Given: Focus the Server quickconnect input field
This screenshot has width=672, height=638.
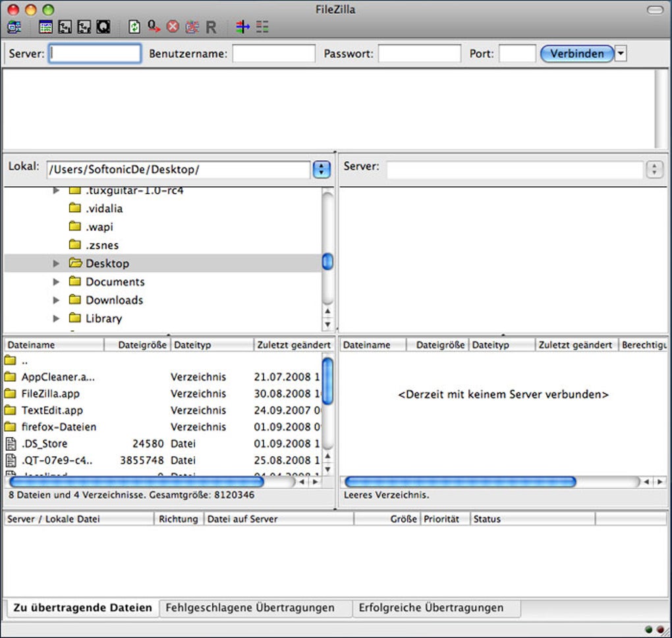Looking at the screenshot, I should 95,53.
